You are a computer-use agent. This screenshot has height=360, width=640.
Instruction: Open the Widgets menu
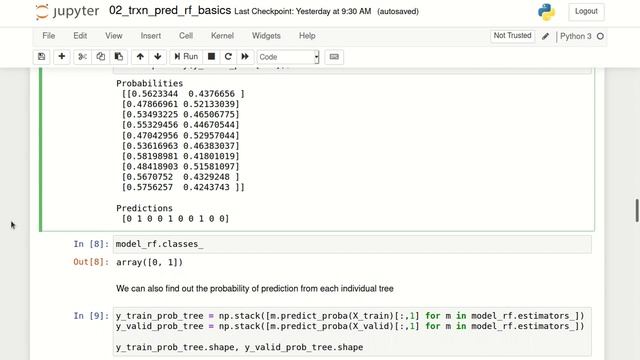coord(266,36)
